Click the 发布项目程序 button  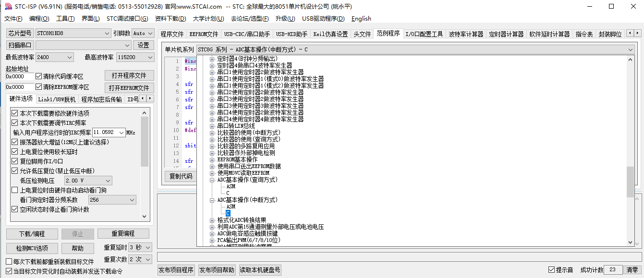(176, 270)
